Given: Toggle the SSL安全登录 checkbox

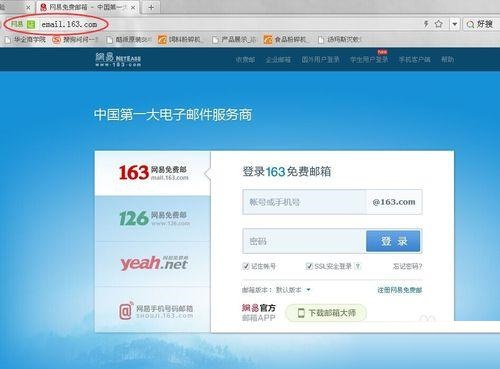Looking at the screenshot, I should click(309, 266).
